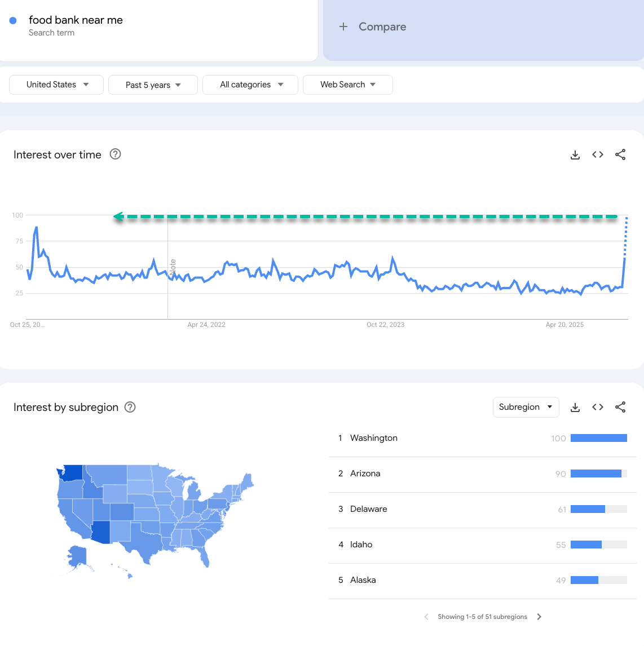The height and width of the screenshot is (646, 644).
Task: Open the Web Search type dropdown
Action: [x=347, y=85]
